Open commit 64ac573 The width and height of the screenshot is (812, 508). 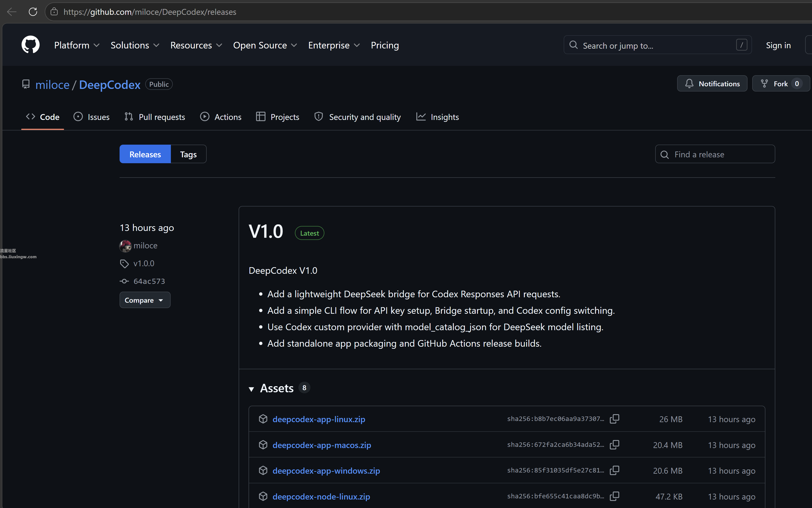point(149,281)
